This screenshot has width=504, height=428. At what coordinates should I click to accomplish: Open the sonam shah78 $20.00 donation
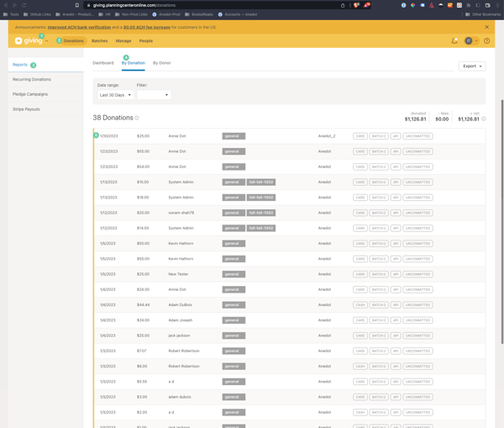click(x=289, y=213)
